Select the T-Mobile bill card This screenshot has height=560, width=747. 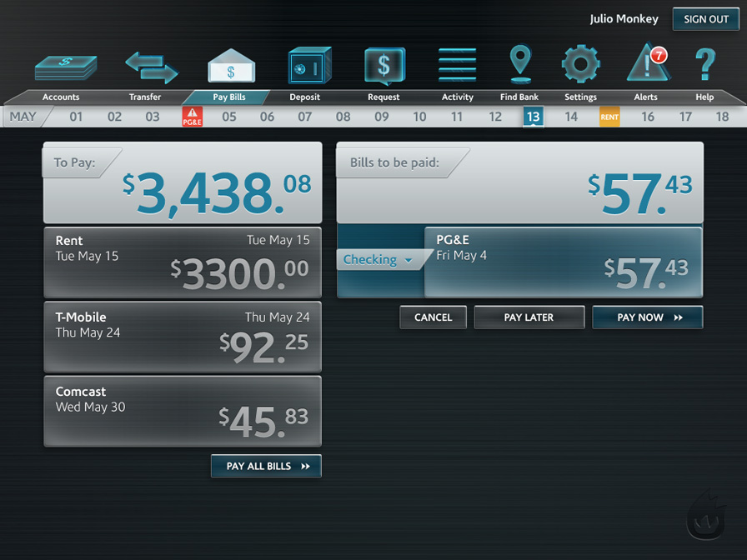(x=182, y=337)
